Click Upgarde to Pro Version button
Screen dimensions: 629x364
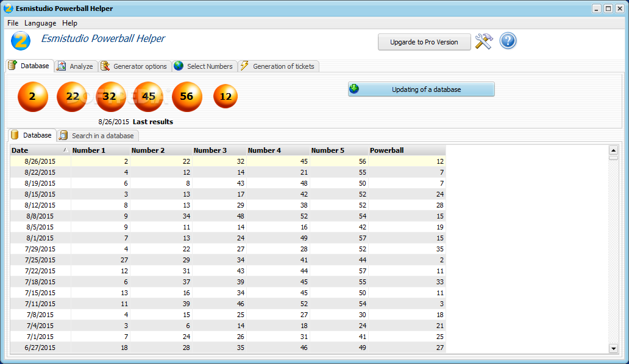tap(424, 42)
